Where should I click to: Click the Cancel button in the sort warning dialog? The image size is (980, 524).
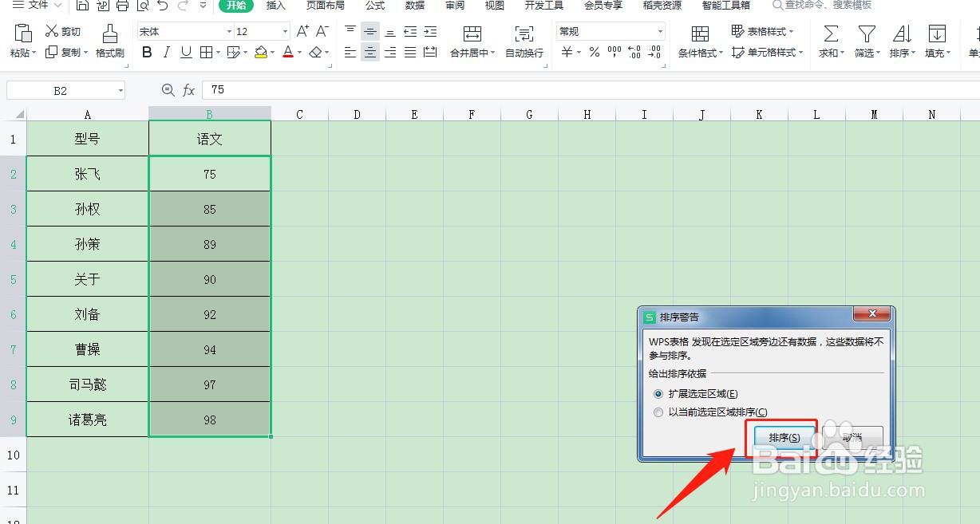pyautogui.click(x=852, y=438)
